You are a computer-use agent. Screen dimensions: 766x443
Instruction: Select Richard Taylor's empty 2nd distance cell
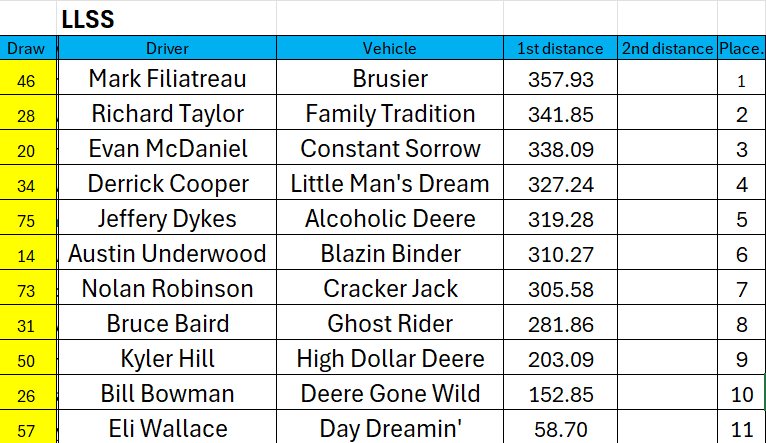(x=667, y=115)
